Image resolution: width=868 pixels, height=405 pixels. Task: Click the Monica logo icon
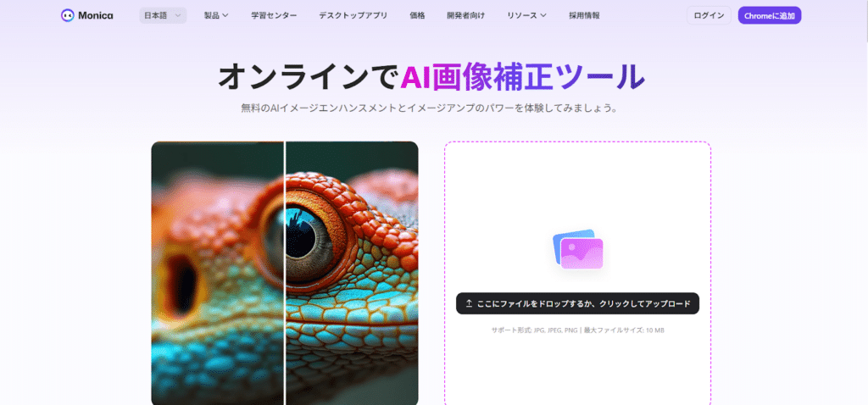[x=68, y=15]
